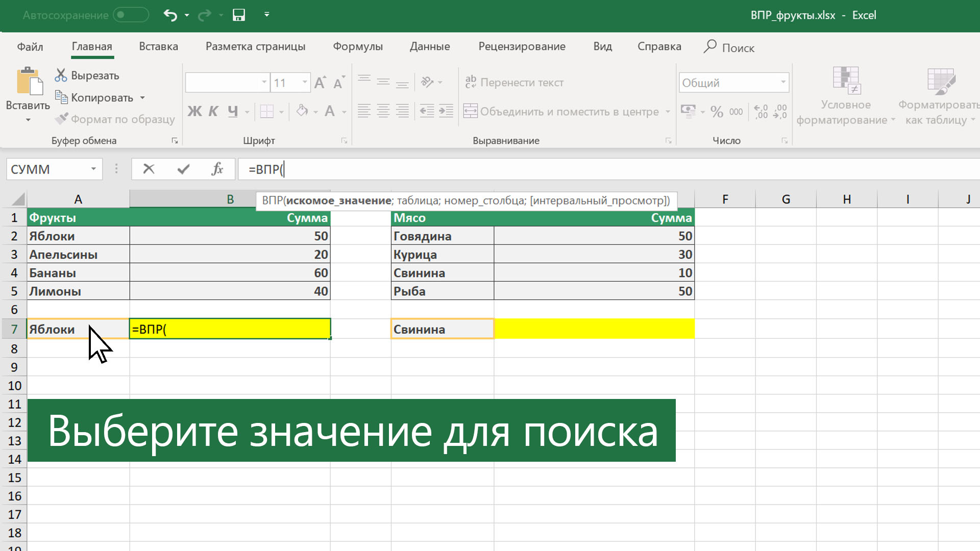Click the font name box

227,82
